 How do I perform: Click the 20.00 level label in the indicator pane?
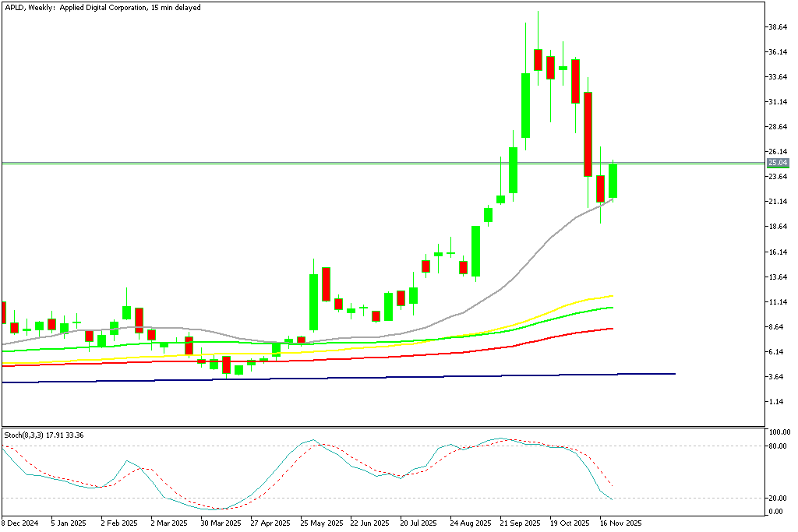(x=778, y=497)
